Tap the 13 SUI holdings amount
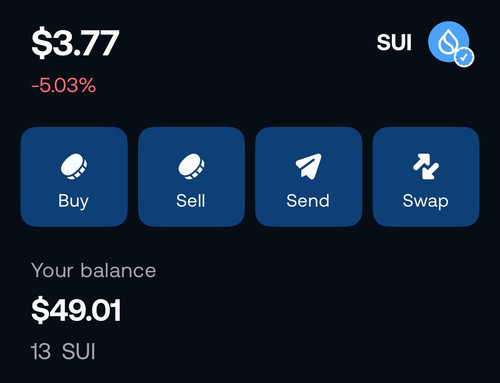The width and height of the screenshot is (500, 383). tap(63, 351)
